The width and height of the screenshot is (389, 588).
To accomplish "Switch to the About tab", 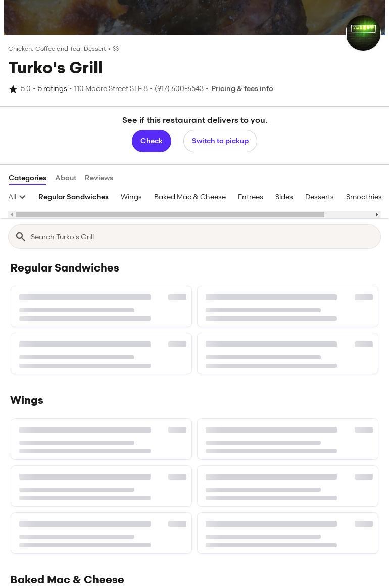I will pyautogui.click(x=66, y=178).
